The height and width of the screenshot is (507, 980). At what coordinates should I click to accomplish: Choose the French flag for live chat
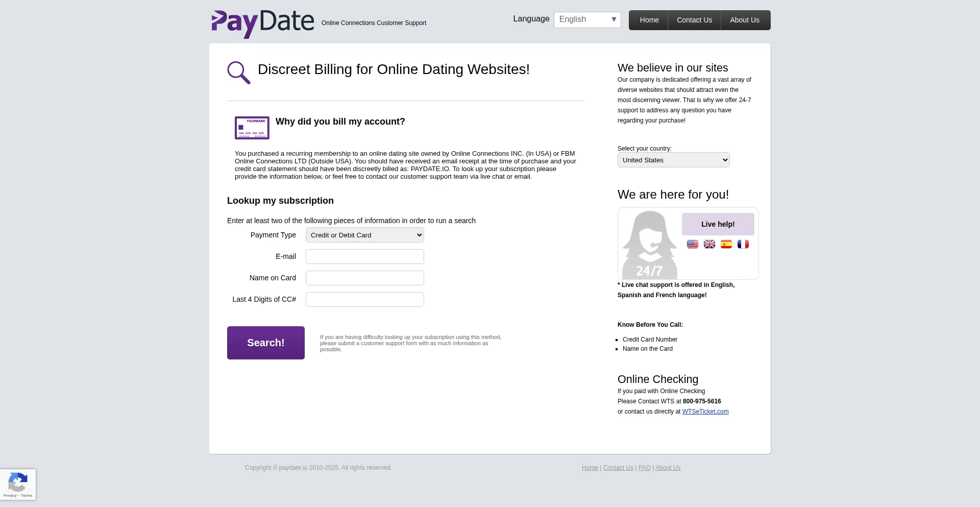tap(743, 244)
